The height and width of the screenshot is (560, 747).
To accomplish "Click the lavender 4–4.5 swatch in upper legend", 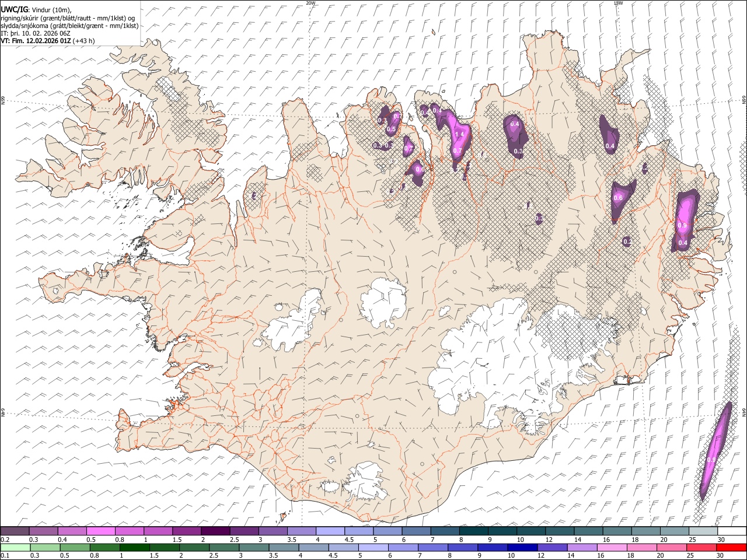I will point(330,531).
